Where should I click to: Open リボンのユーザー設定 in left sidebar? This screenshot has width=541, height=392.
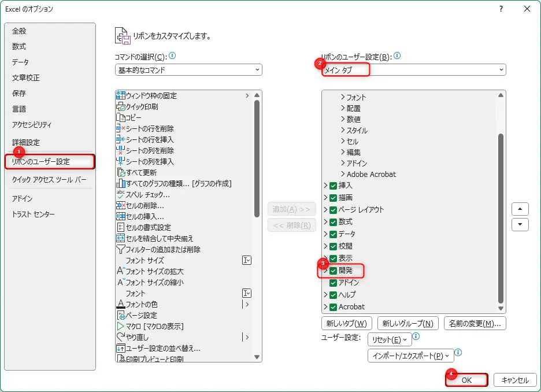coord(49,162)
